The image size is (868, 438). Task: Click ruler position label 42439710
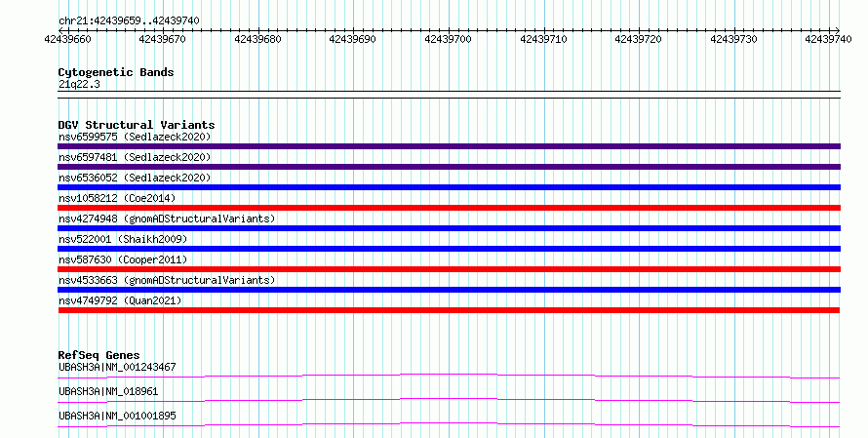543,39
